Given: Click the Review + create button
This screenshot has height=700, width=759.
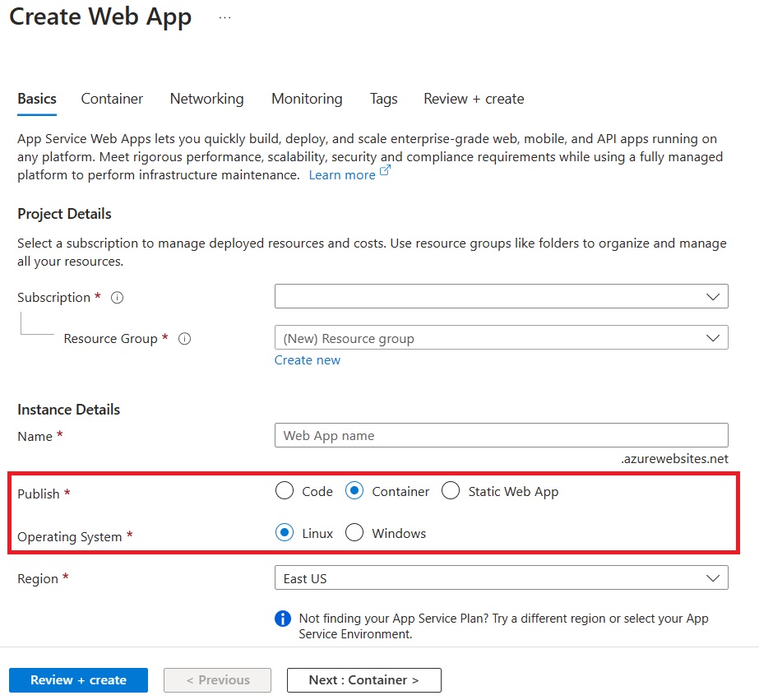Looking at the screenshot, I should point(78,679).
